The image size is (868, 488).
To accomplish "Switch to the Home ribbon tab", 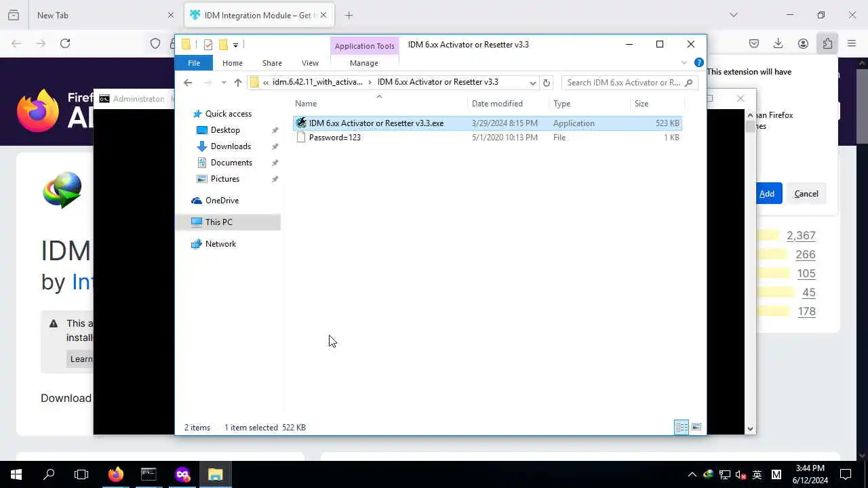I will click(x=232, y=63).
